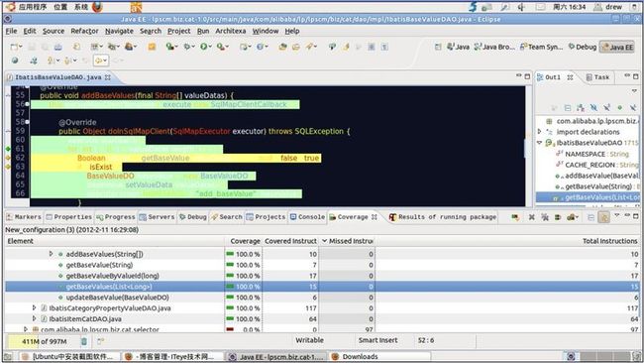Switch to Java Browsing perspective

pos(494,47)
